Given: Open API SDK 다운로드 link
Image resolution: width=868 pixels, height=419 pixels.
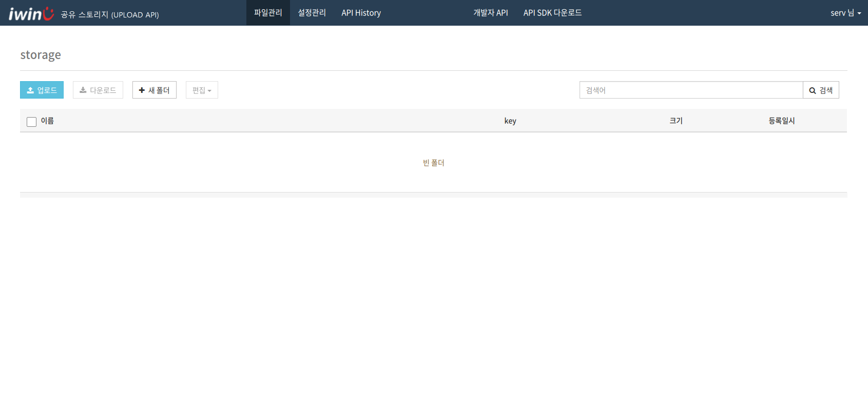Looking at the screenshot, I should pyautogui.click(x=552, y=13).
